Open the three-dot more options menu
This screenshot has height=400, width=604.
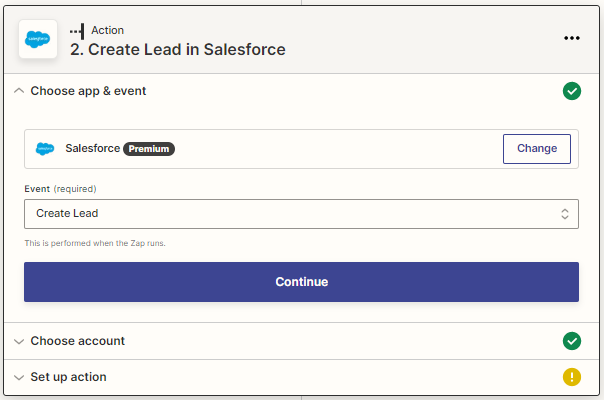coord(572,38)
